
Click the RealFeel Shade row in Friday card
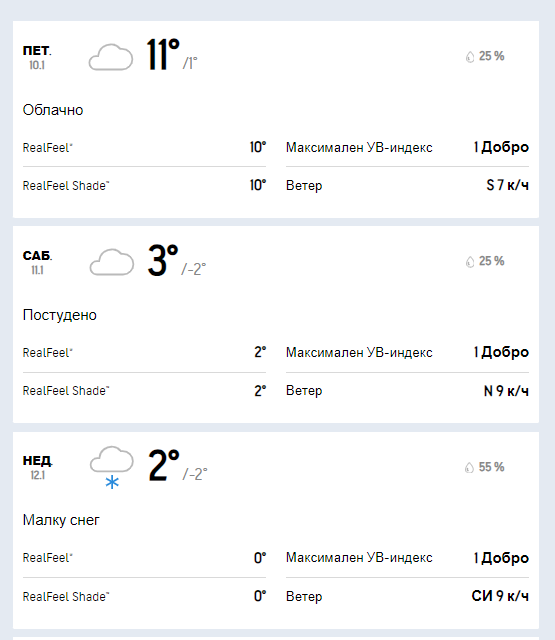pyautogui.click(x=144, y=186)
